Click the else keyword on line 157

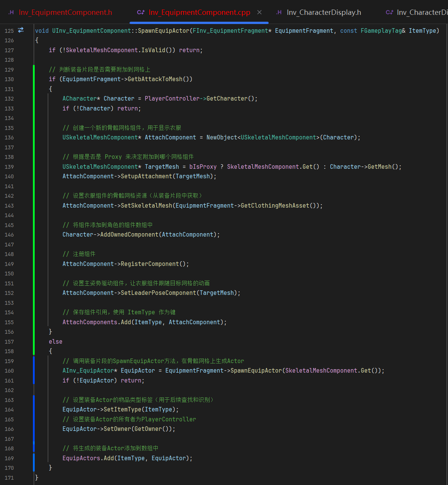(x=56, y=342)
